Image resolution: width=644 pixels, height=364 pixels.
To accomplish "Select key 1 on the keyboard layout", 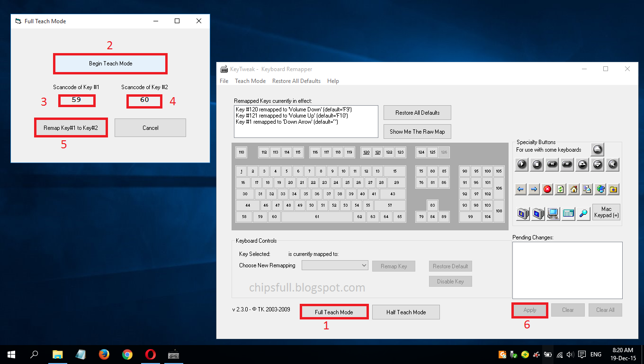I will (x=241, y=171).
